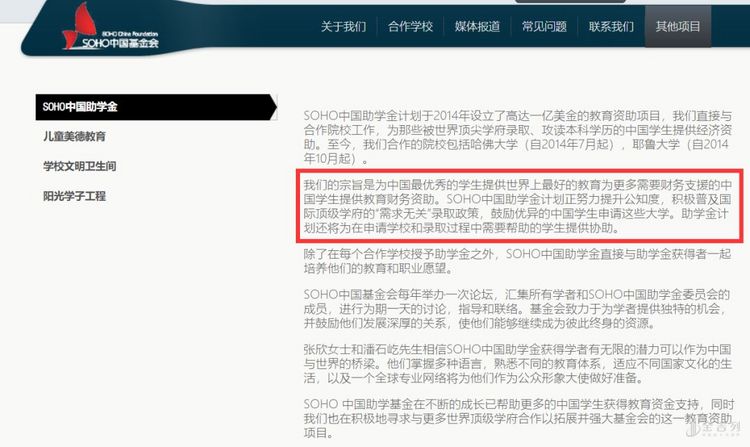Viewport: 750px width, 447px height.
Task: Click the paragraph about the annual 论坛
Action: [x=517, y=309]
